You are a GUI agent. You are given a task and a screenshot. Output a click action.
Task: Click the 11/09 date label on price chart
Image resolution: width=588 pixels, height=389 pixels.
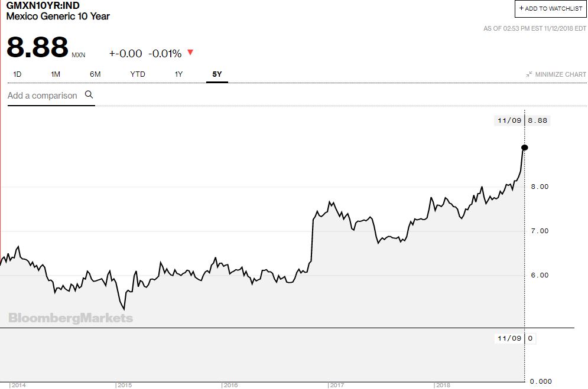pyautogui.click(x=509, y=120)
